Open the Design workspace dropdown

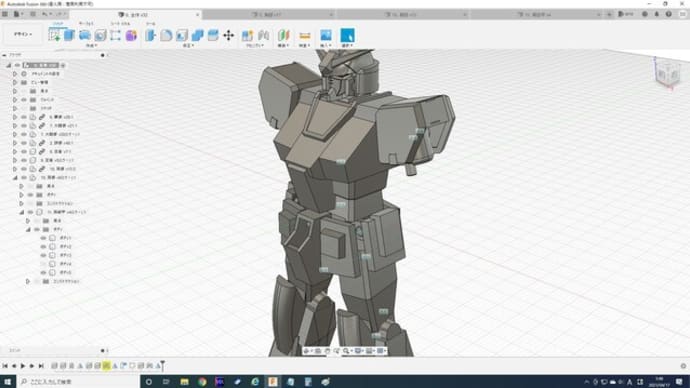[x=23, y=34]
